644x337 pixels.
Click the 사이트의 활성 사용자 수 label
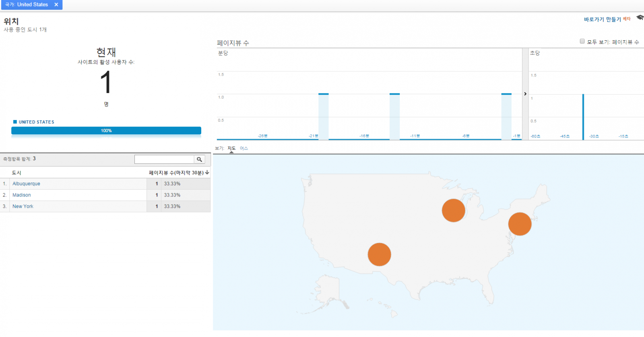point(106,62)
